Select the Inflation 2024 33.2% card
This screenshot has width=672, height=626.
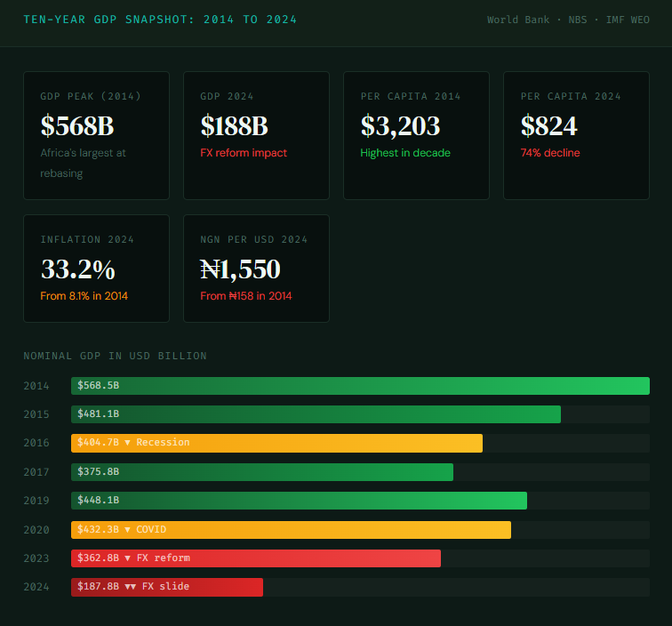[96, 269]
